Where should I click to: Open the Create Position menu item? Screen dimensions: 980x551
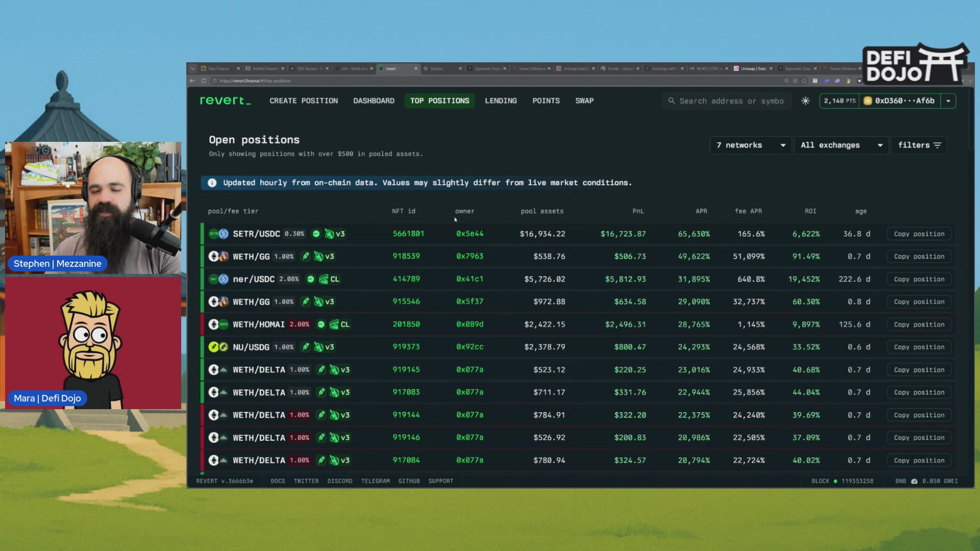(304, 101)
